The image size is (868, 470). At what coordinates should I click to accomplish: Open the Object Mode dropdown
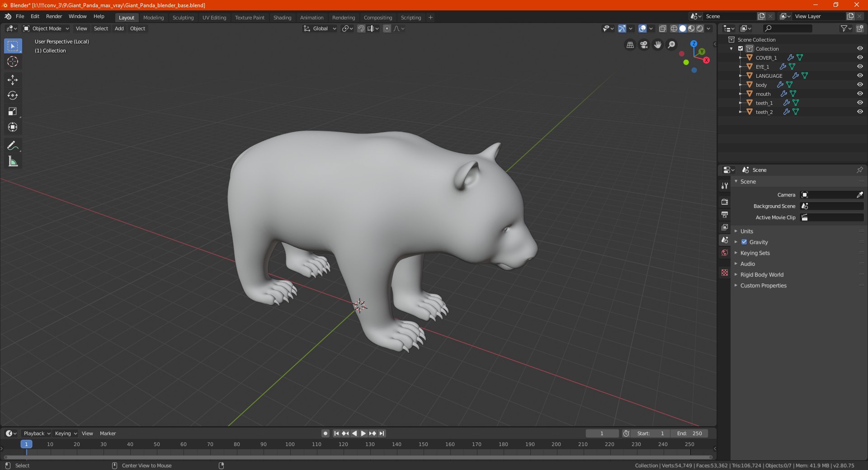point(46,28)
